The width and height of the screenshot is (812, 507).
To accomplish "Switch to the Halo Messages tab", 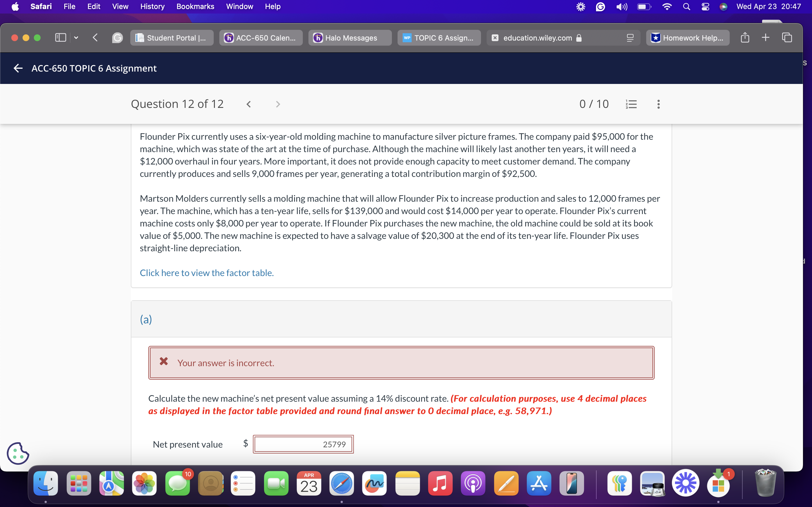I will tap(350, 38).
